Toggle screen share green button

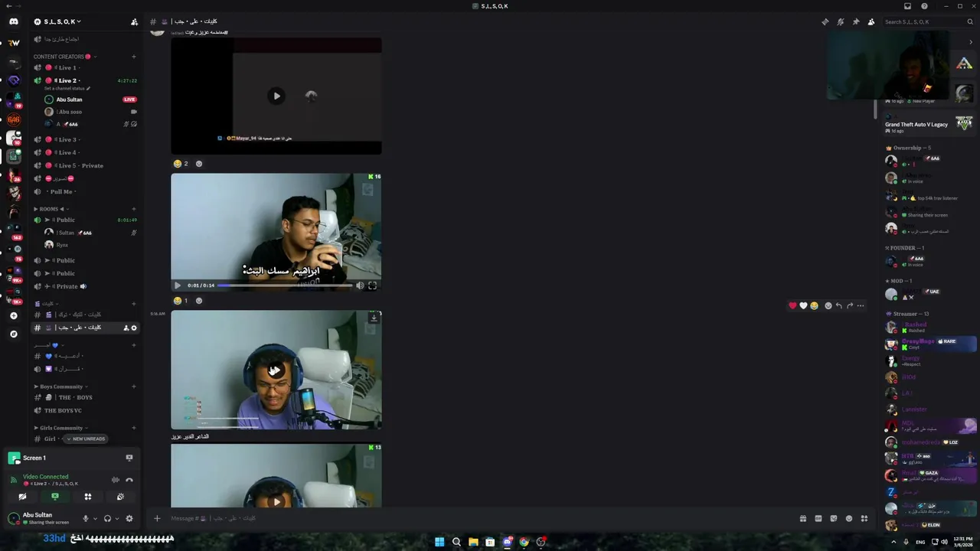click(x=54, y=497)
